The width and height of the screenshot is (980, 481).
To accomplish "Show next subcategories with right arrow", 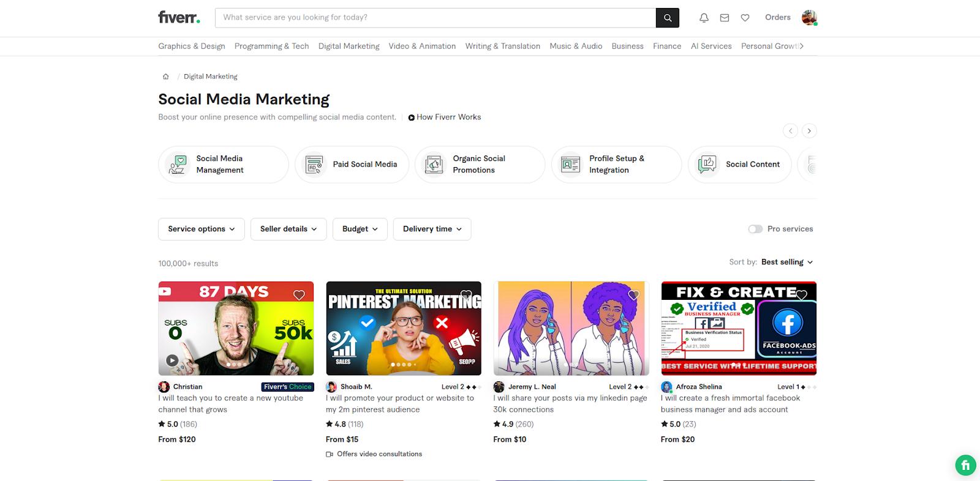I will coord(809,131).
